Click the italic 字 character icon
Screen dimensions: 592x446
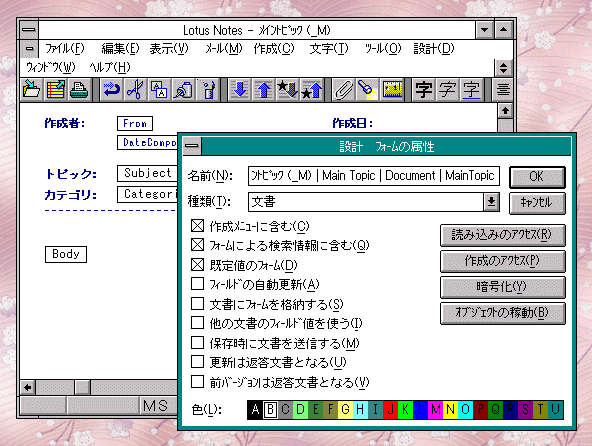(x=447, y=90)
